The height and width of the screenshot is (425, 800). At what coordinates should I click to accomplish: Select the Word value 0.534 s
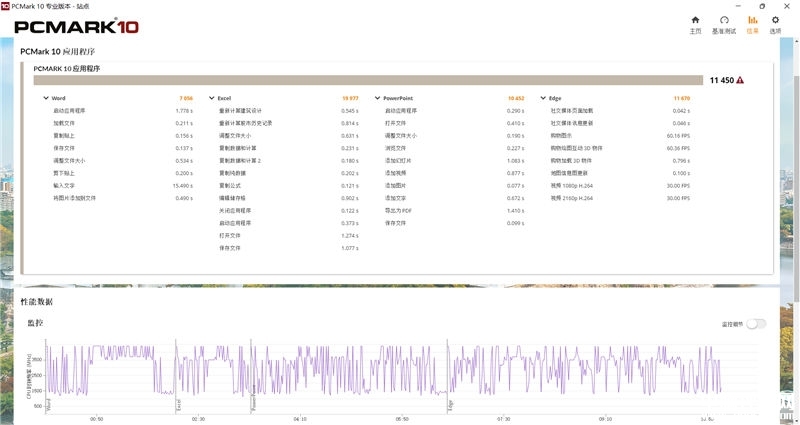point(184,161)
